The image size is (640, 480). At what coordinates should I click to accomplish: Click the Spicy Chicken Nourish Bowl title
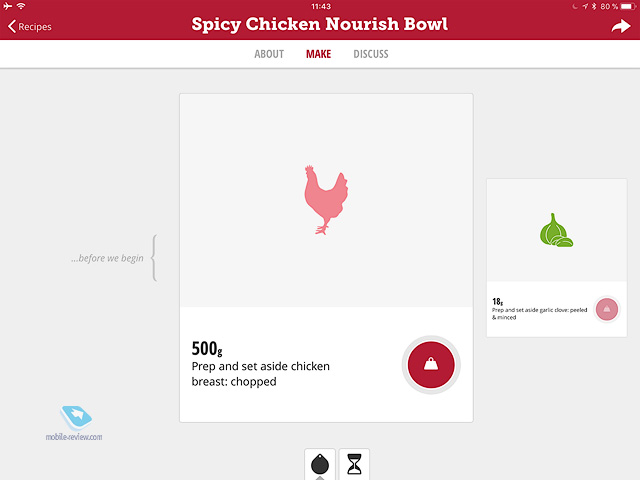click(320, 24)
